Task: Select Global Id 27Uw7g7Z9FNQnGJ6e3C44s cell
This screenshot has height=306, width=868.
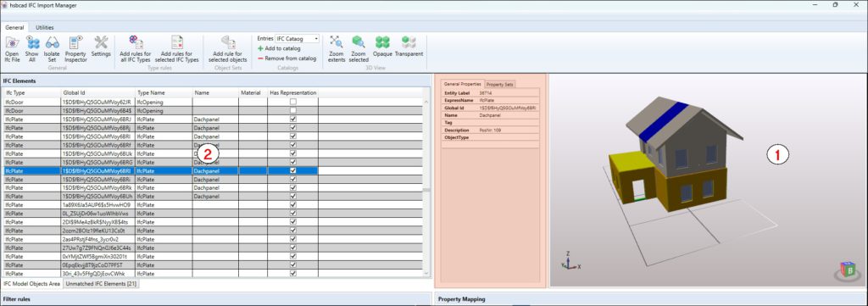Action: click(98, 248)
